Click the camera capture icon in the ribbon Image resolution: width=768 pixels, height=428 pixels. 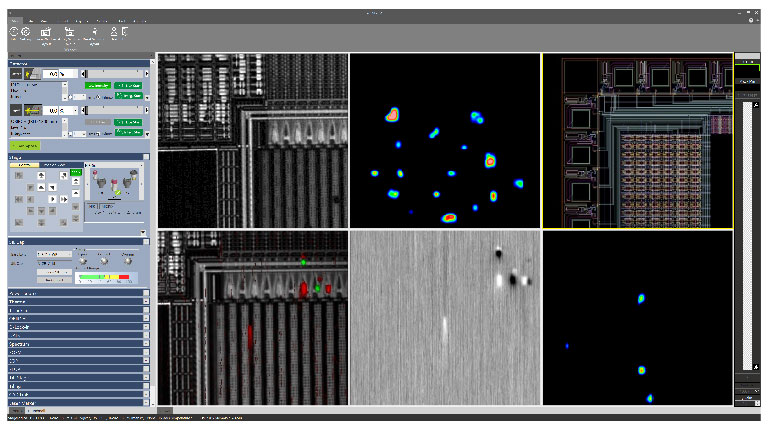(46, 32)
